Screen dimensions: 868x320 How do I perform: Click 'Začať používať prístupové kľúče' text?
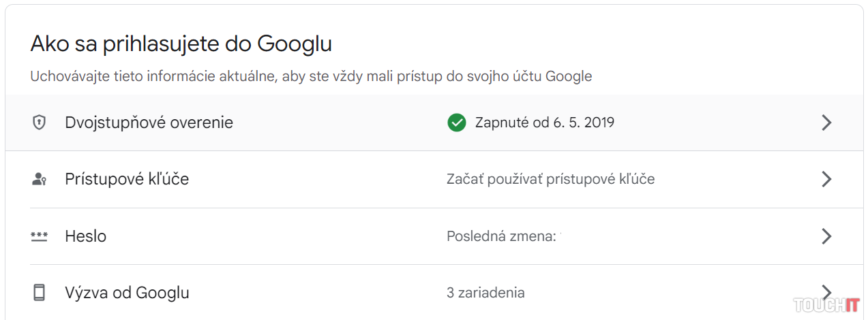550,179
